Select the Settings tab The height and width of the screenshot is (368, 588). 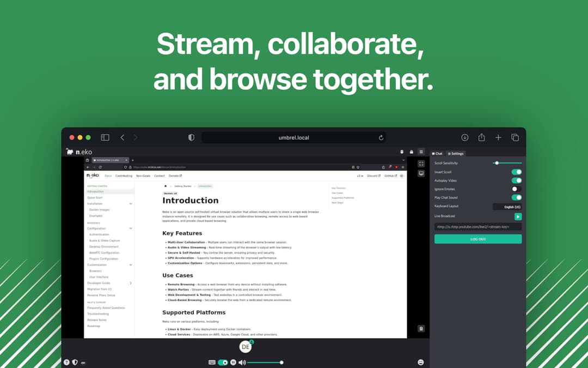(456, 154)
